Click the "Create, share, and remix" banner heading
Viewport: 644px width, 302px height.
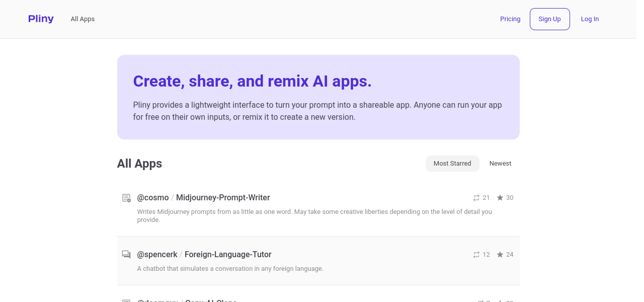point(252,82)
